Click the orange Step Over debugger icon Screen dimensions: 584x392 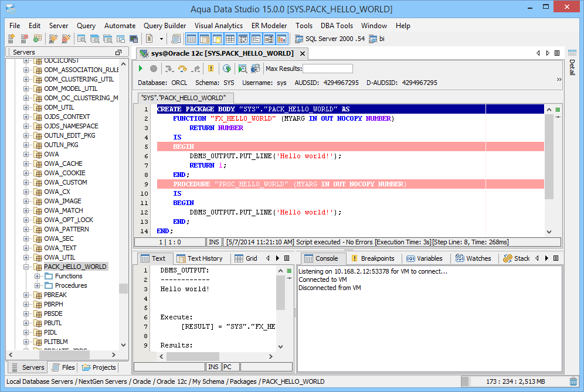pyautogui.click(x=182, y=69)
